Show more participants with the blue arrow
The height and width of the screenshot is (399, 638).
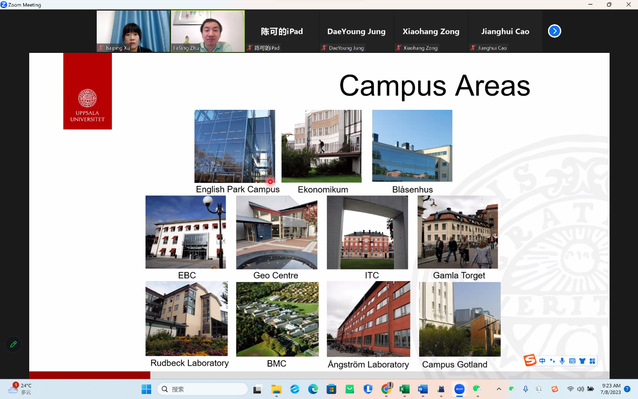click(554, 31)
